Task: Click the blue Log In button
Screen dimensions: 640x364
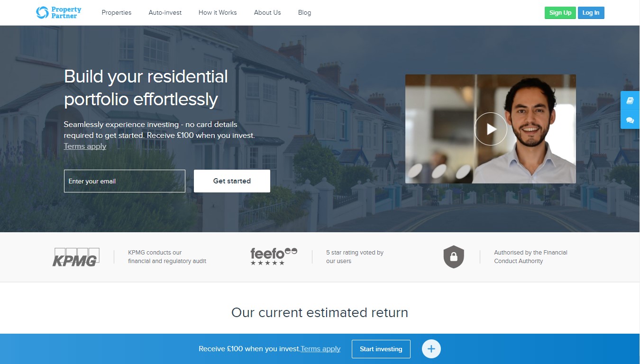Action: coord(591,13)
